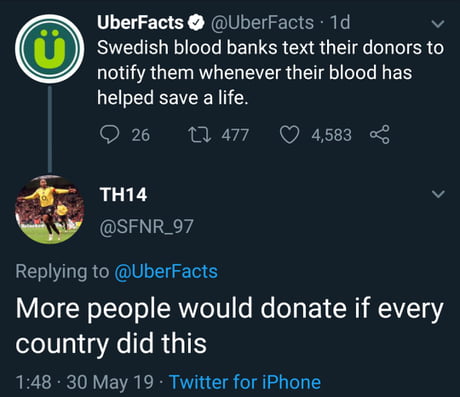460x397 pixels.
Task: View the 4,583 likes count
Action: point(332,135)
